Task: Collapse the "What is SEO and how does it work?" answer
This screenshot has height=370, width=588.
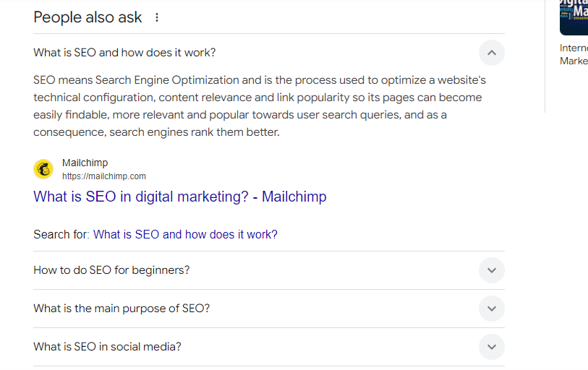Action: [491, 53]
